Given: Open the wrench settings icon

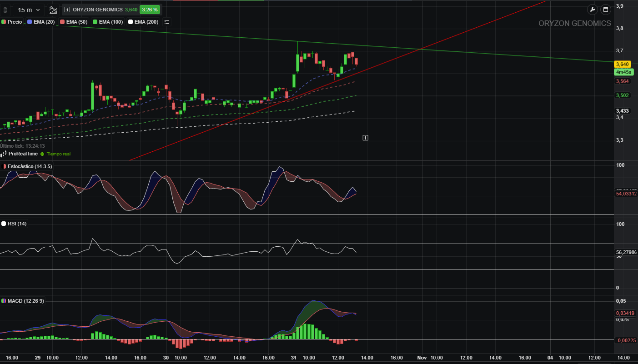Looking at the screenshot, I should click(592, 10).
